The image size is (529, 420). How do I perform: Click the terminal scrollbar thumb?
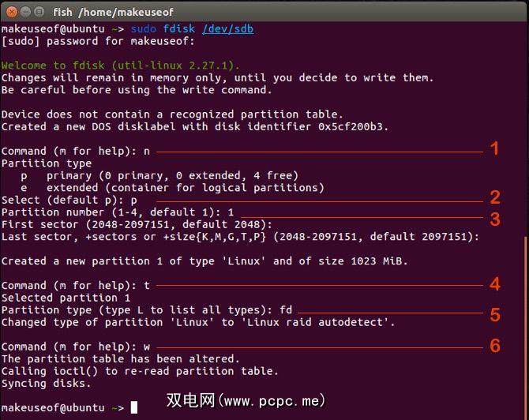pos(525,324)
